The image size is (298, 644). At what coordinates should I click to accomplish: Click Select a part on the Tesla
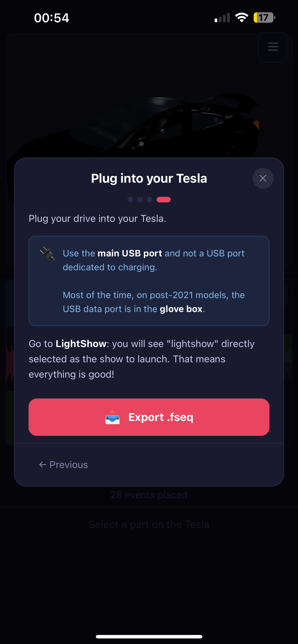click(149, 524)
